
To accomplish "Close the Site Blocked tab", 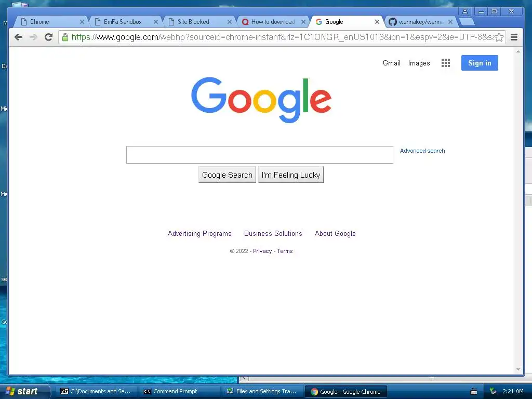I will 229,22.
